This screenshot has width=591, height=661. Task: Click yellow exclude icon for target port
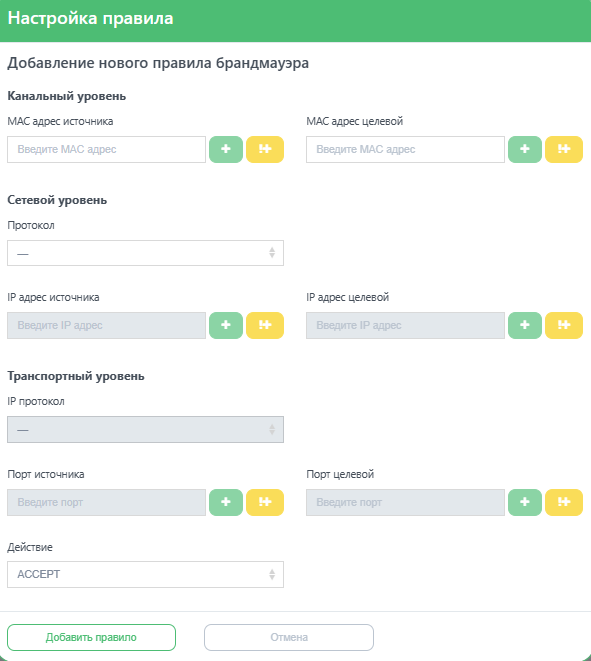pyautogui.click(x=564, y=502)
